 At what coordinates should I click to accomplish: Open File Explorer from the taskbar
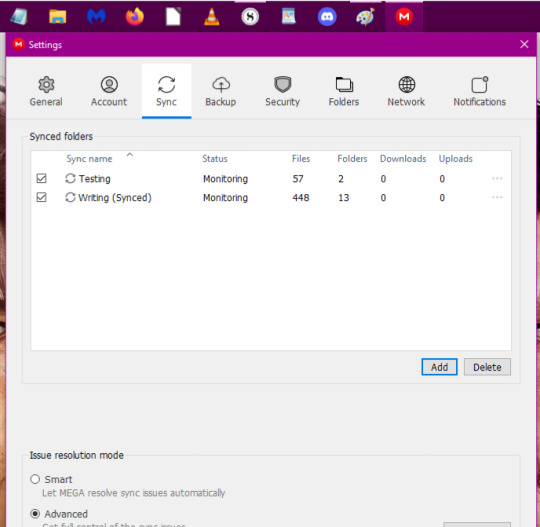pos(58,16)
